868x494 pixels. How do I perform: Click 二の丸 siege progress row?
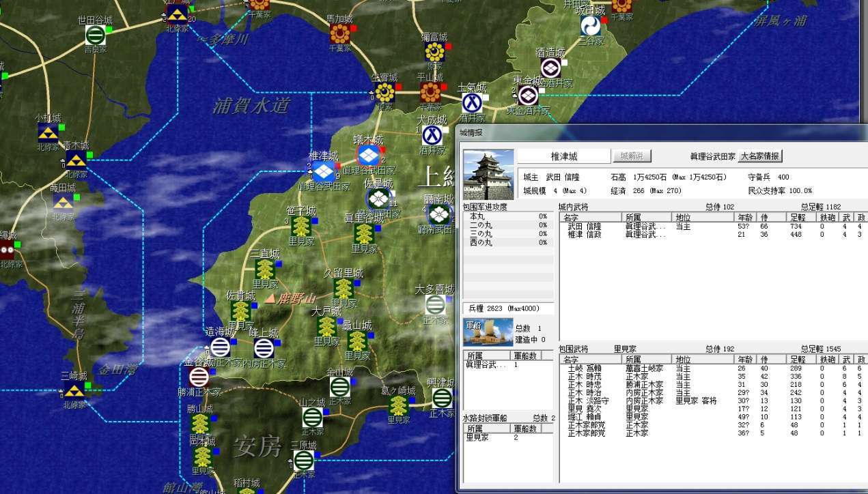pos(508,225)
